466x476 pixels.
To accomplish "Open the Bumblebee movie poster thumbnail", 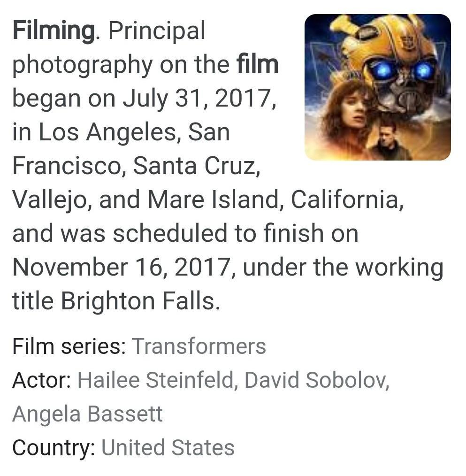I will click(377, 87).
